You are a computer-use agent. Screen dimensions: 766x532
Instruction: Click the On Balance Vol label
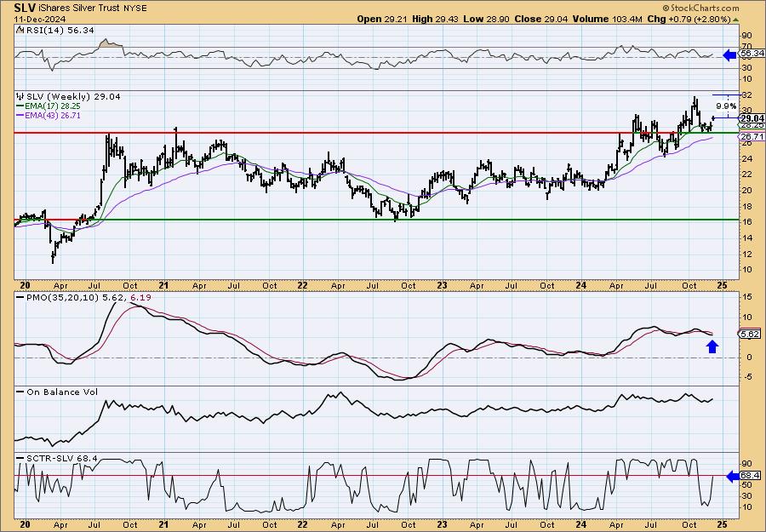62,392
